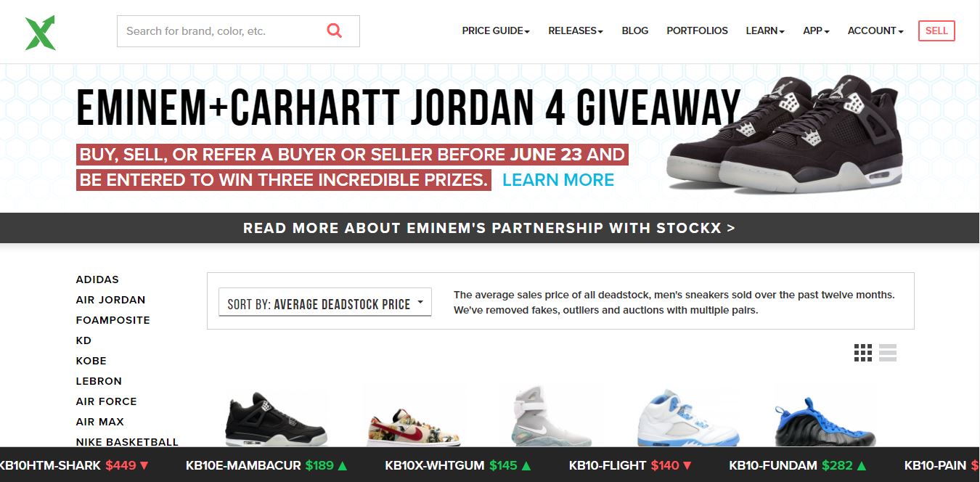Open the Blog menu item
The width and height of the screenshot is (980, 482).
(x=635, y=30)
